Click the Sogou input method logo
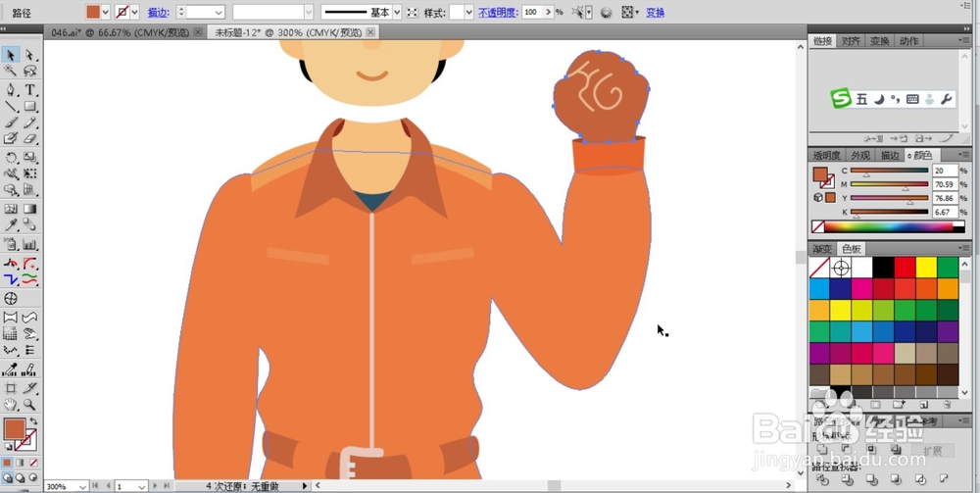 pos(841,98)
